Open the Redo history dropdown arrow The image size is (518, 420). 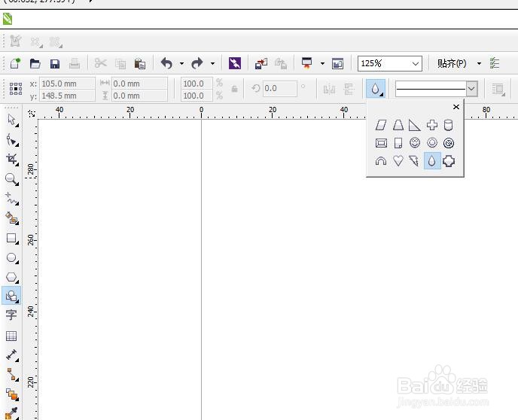[x=212, y=63]
